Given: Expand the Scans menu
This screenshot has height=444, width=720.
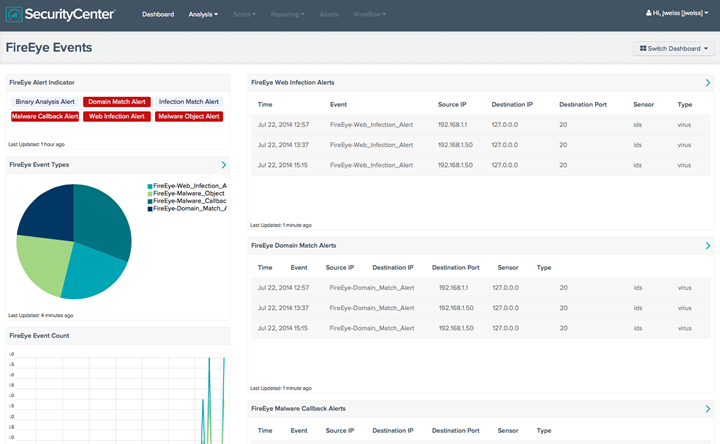Looking at the screenshot, I should click(x=244, y=14).
